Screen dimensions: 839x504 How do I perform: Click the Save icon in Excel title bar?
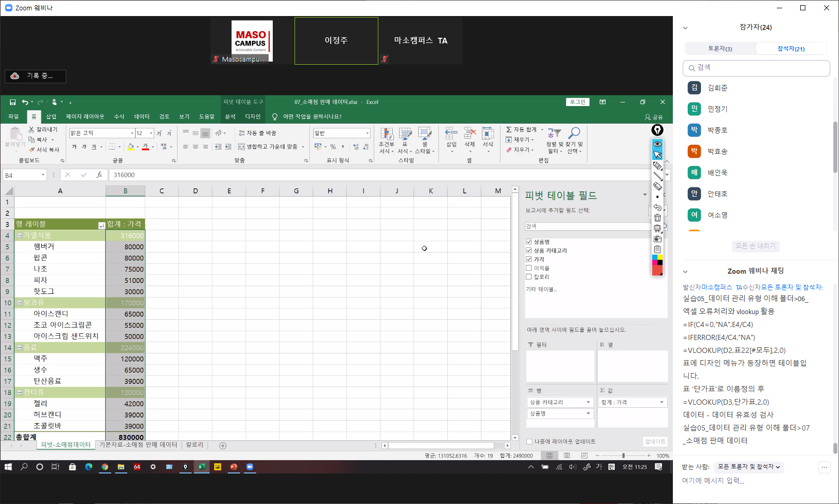[12, 102]
